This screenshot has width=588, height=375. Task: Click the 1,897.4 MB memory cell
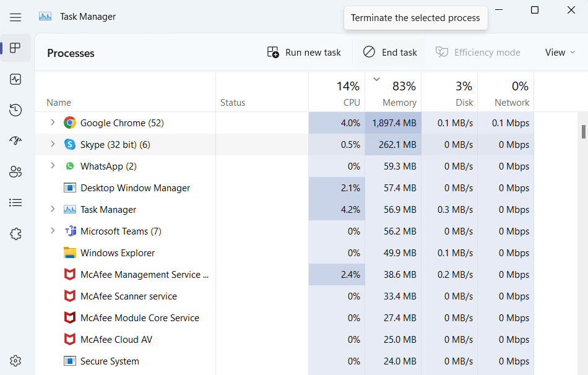point(393,123)
